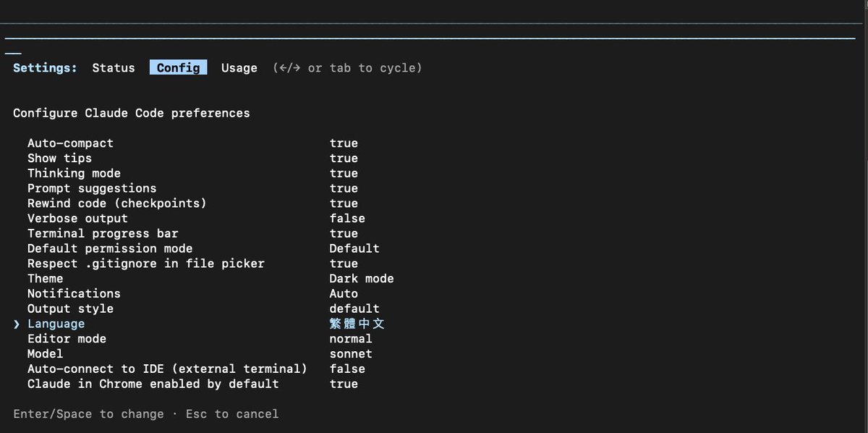Toggle Verbose output false value
The width and height of the screenshot is (868, 433).
coord(347,218)
